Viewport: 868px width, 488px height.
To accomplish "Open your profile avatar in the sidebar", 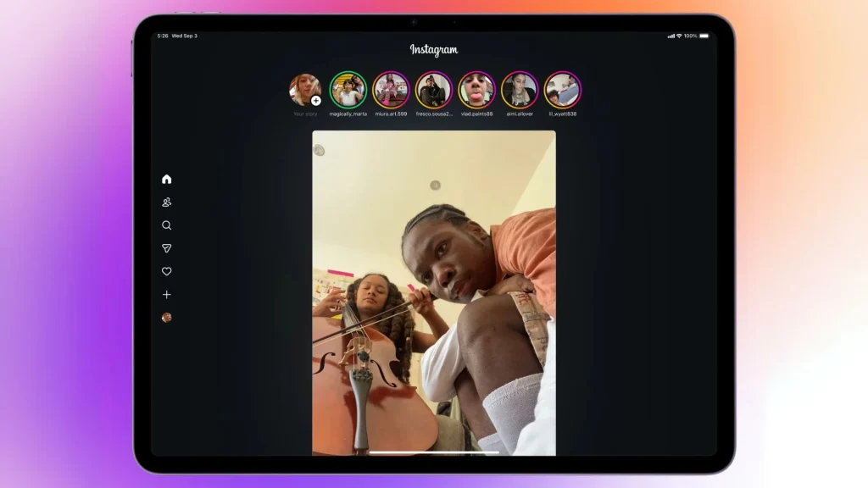I will pyautogui.click(x=166, y=317).
